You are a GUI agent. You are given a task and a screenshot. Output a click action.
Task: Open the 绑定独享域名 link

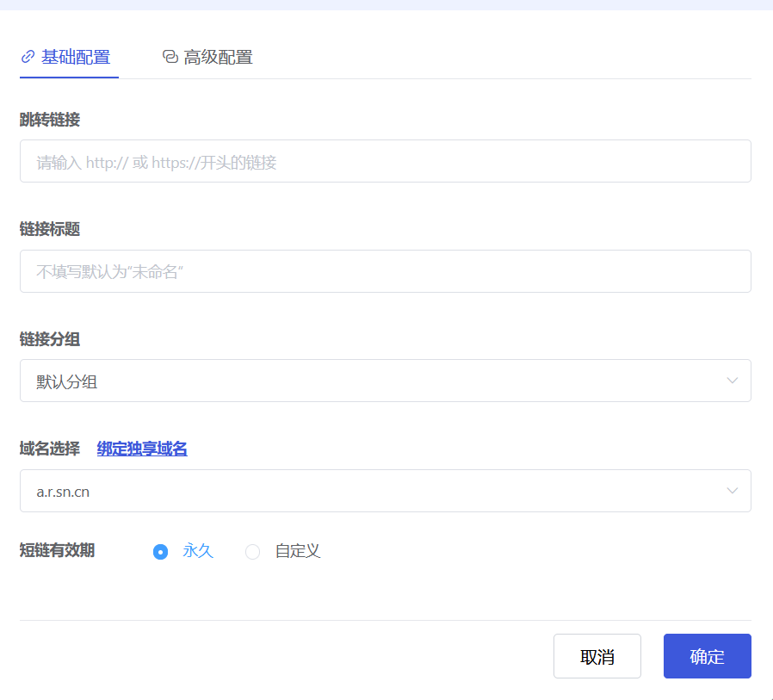coord(142,449)
